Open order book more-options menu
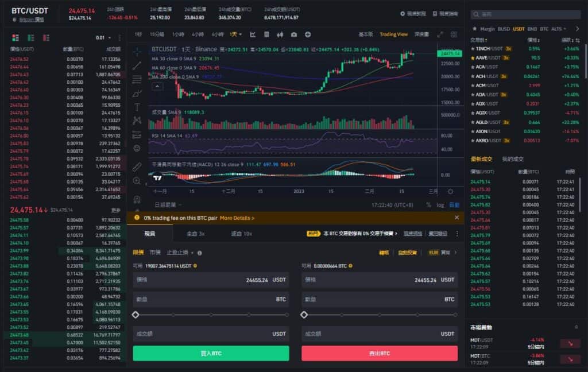This screenshot has width=588, height=372. click(119, 38)
